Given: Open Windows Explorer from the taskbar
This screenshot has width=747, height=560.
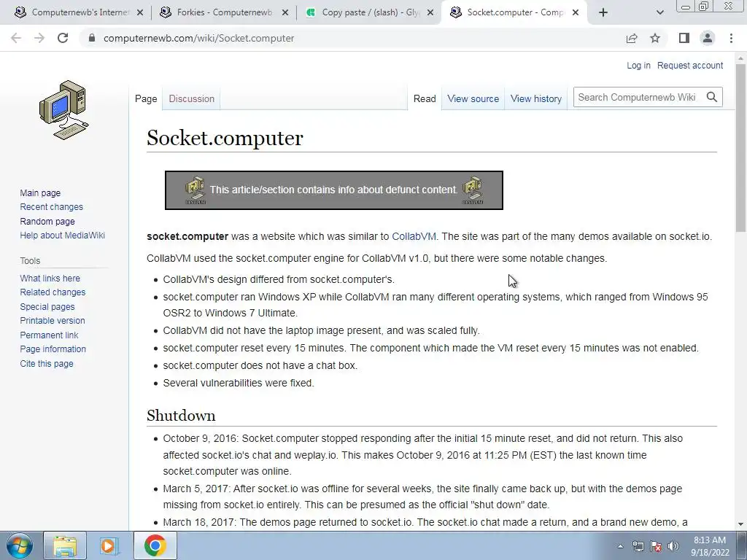Looking at the screenshot, I should (x=65, y=545).
